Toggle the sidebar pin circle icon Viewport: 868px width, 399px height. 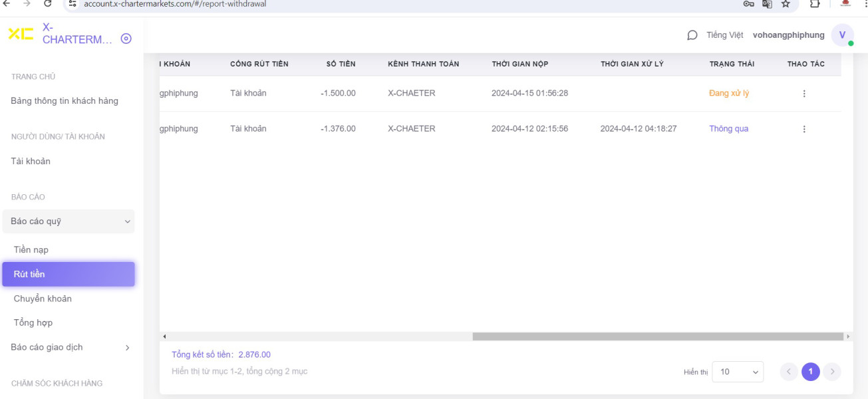pos(126,39)
